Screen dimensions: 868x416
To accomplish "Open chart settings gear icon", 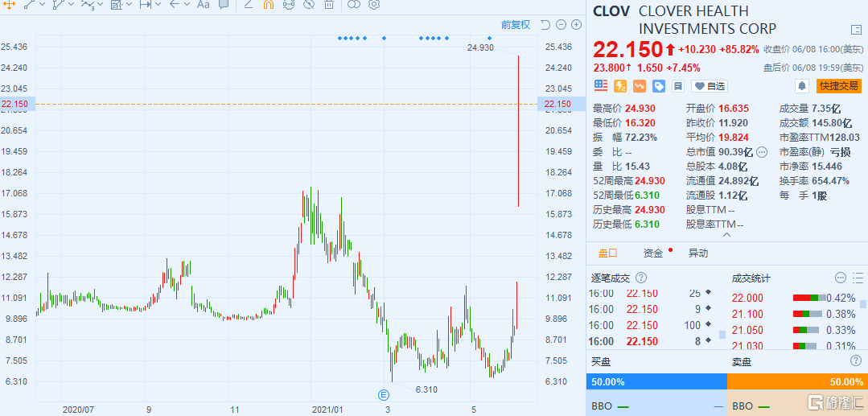I will [x=374, y=5].
